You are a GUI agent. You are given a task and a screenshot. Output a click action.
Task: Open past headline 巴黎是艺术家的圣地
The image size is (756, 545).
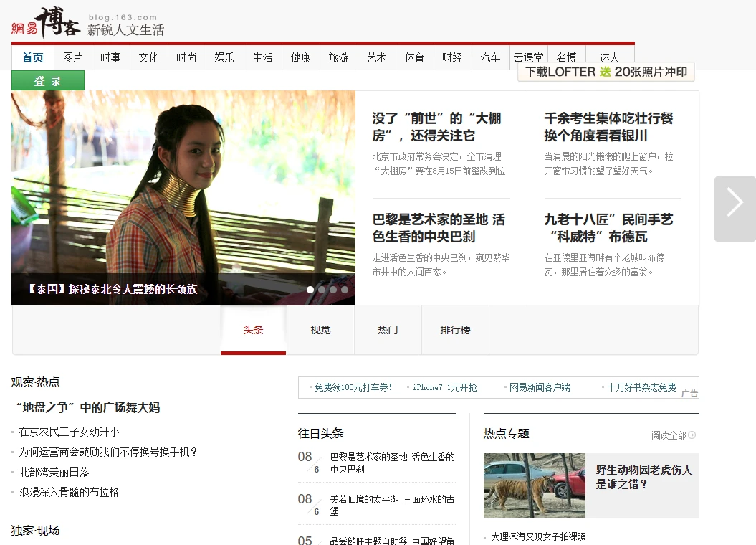click(x=392, y=463)
